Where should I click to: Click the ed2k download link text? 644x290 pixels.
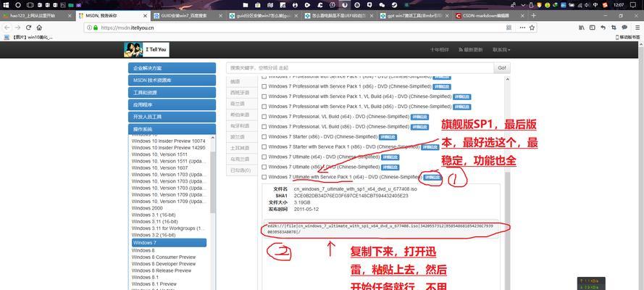(x=380, y=229)
